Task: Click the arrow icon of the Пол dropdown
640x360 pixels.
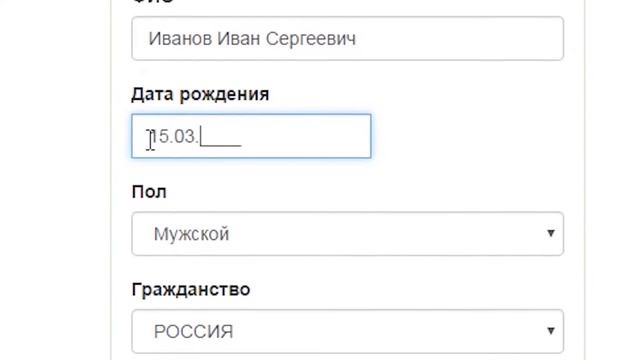Action: 551,233
